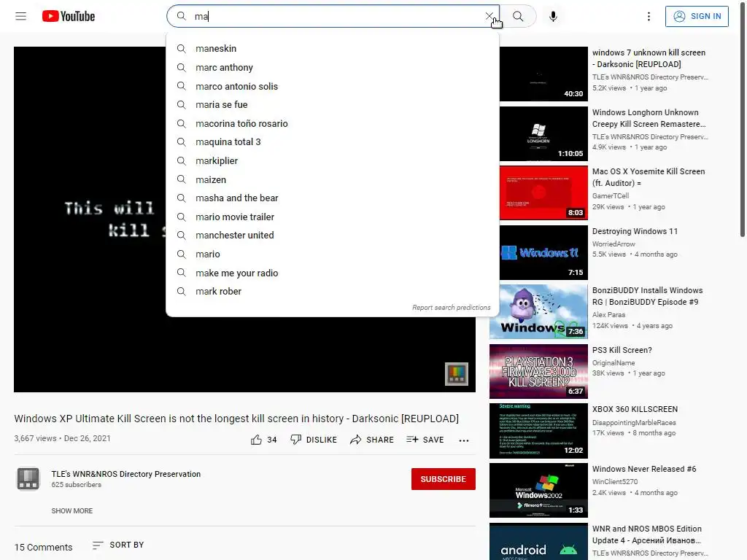
Task: Click the DISLIKE thumbs-down button
Action: coord(314,440)
